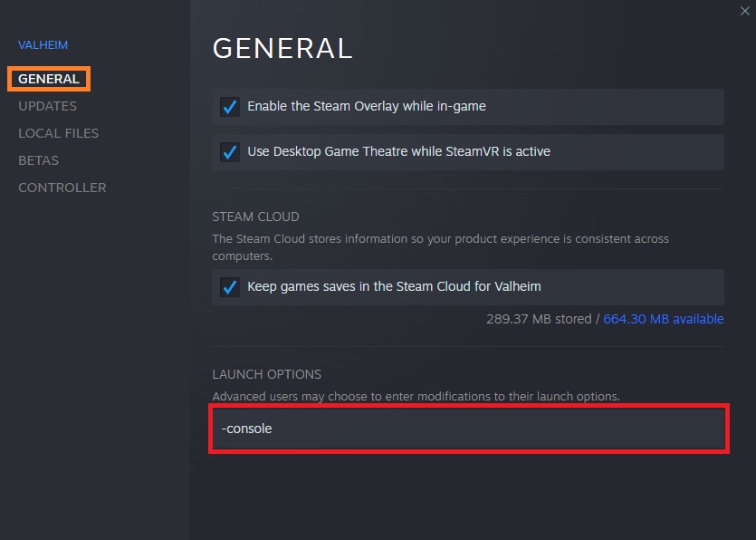Viewport: 756px width, 540px height.
Task: Click the STEAM CLOUD section heading
Action: coord(255,217)
